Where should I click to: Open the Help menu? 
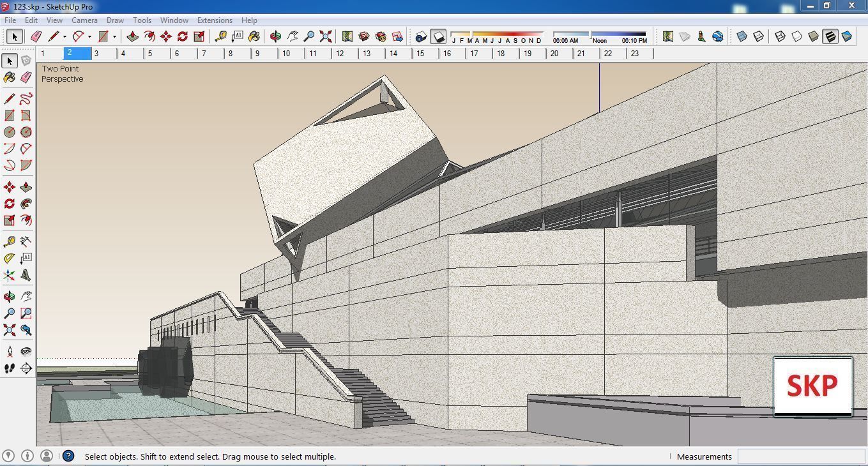point(249,20)
